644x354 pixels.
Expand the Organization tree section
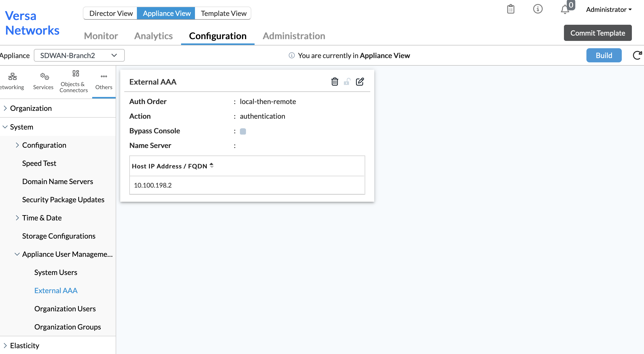tap(5, 108)
